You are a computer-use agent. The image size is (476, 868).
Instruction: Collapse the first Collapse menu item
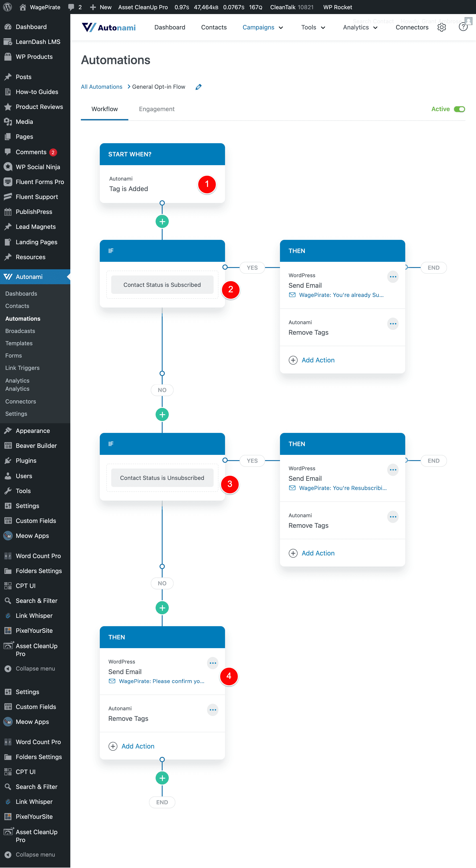35,669
